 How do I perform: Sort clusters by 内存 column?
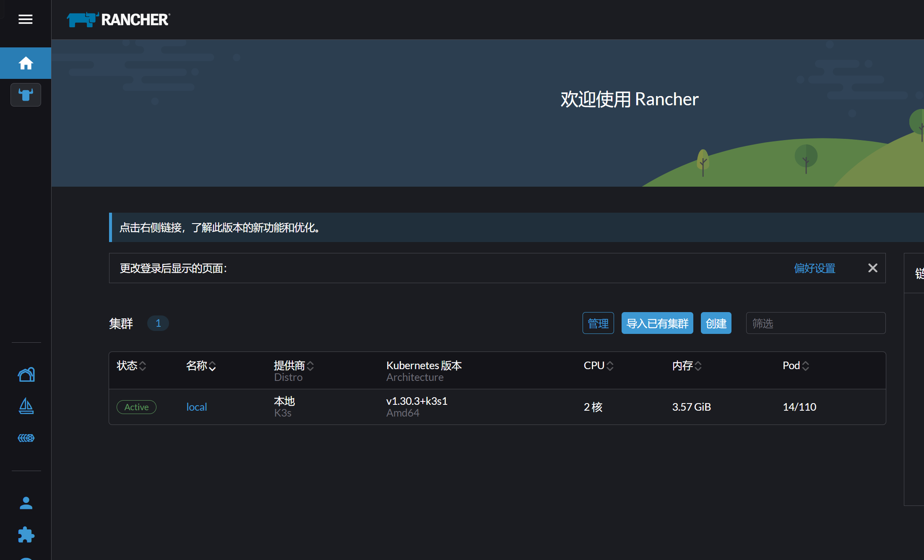(x=687, y=366)
